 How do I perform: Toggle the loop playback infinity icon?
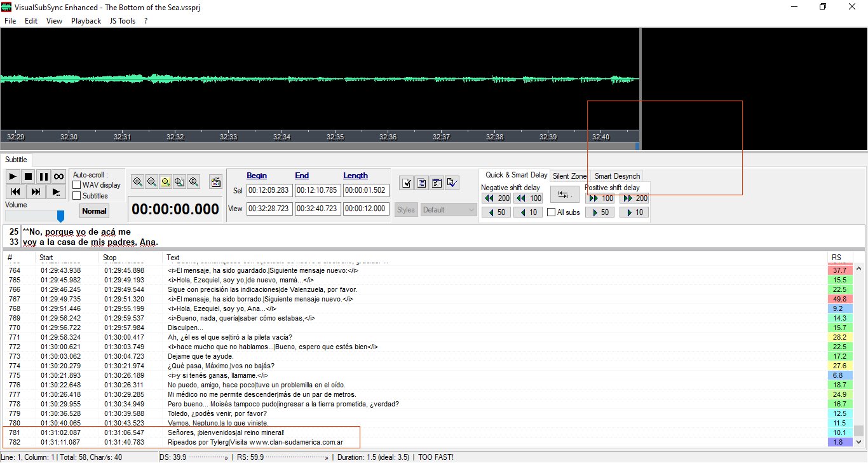click(x=58, y=176)
